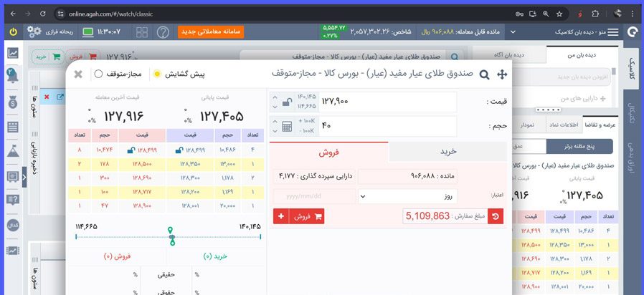Click the help question mark icon
The height and width of the screenshot is (295, 644).
pyautogui.click(x=164, y=32)
